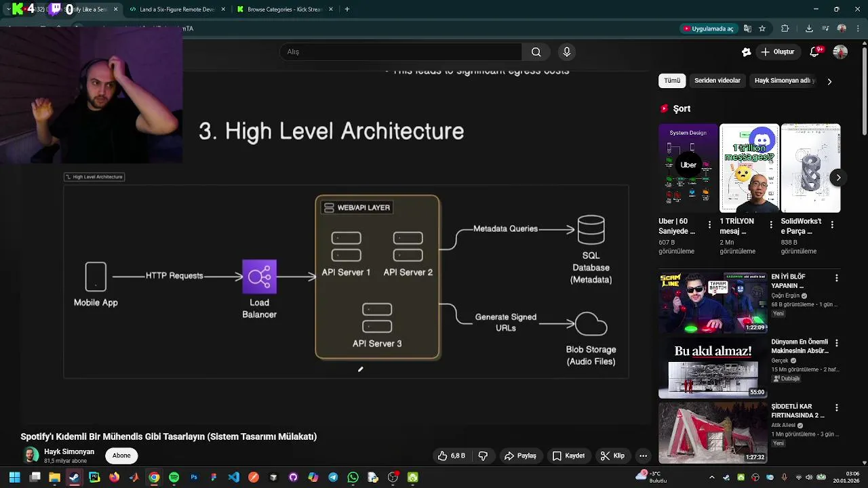Image resolution: width=868 pixels, height=488 pixels.
Task: Open Task View on the taskbar
Action: click(x=35, y=477)
